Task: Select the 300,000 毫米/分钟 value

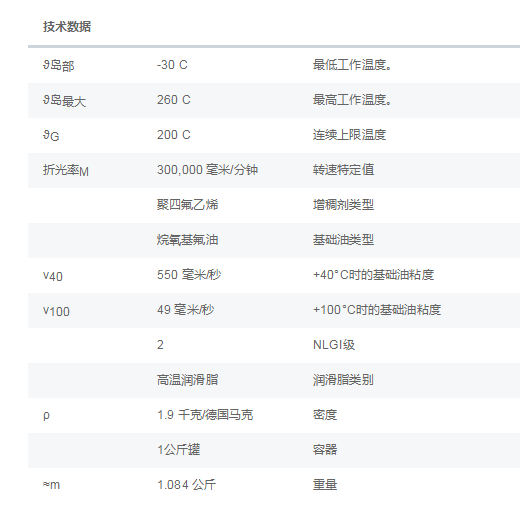Action: (207, 170)
